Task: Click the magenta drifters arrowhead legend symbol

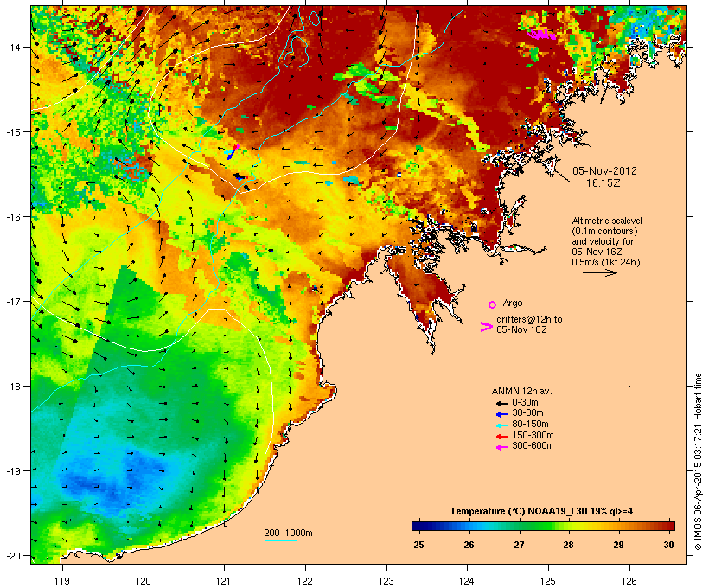Action: (x=486, y=327)
